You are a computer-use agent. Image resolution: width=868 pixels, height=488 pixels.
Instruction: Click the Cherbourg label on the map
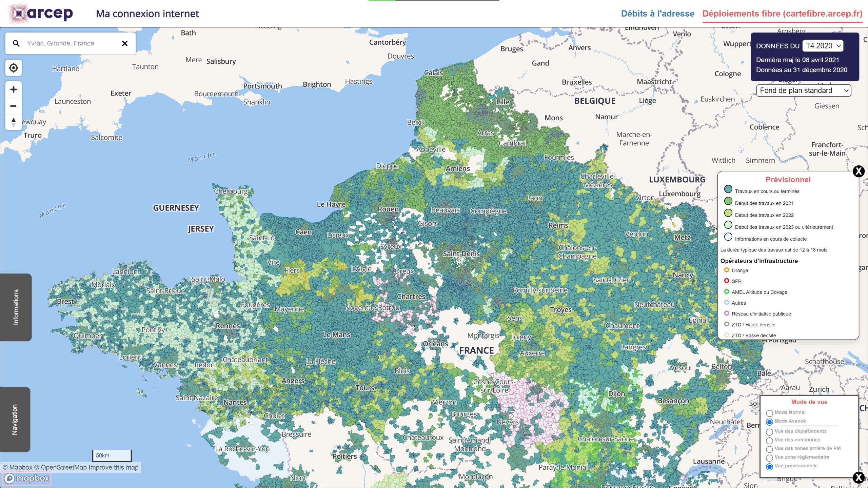[x=231, y=191]
